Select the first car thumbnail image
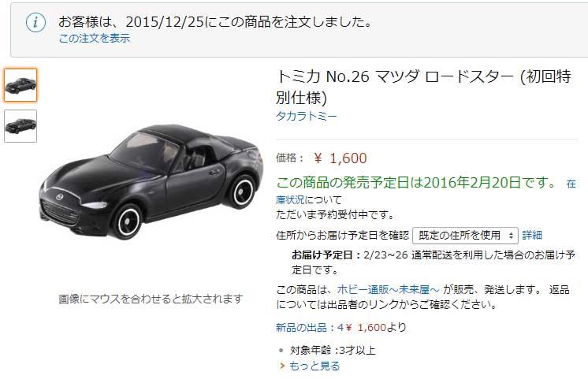 tap(20, 85)
